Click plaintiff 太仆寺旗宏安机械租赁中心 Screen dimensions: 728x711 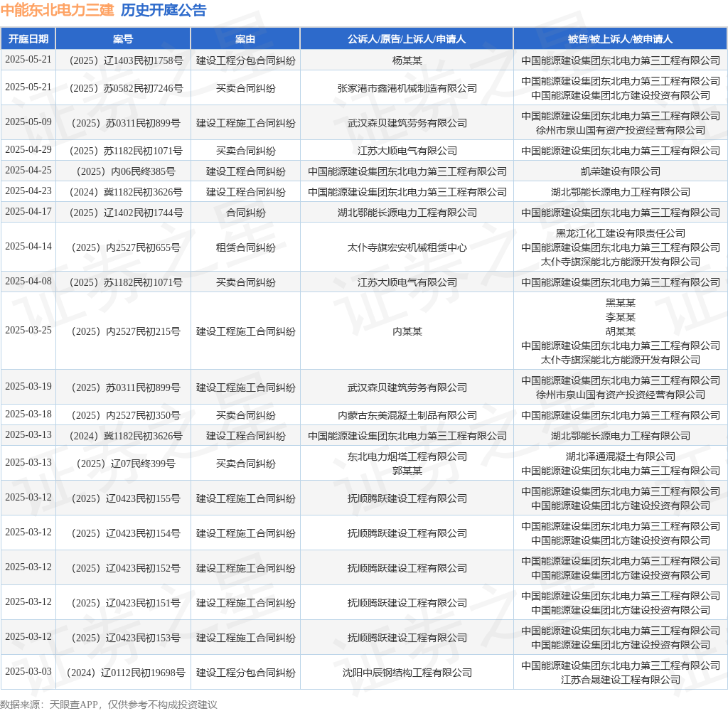pyautogui.click(x=407, y=247)
